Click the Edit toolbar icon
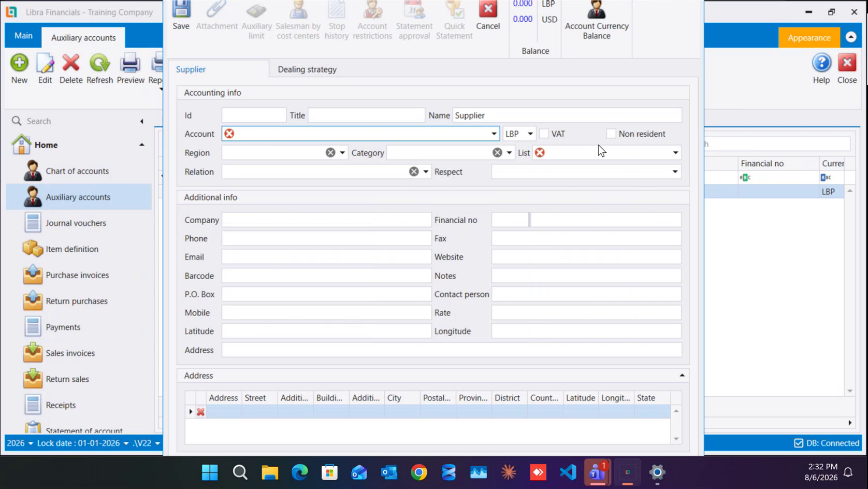This screenshot has height=489, width=868. coord(45,69)
